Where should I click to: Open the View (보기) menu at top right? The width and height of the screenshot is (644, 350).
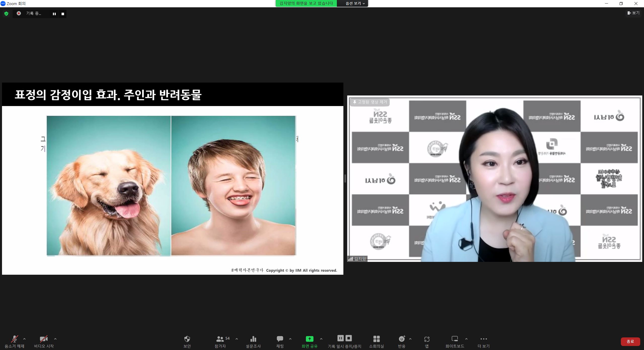(633, 13)
